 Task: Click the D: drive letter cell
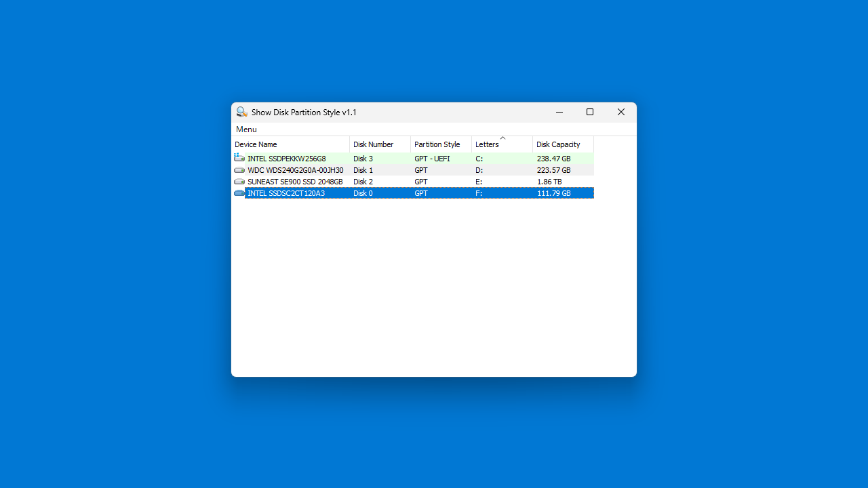point(479,170)
